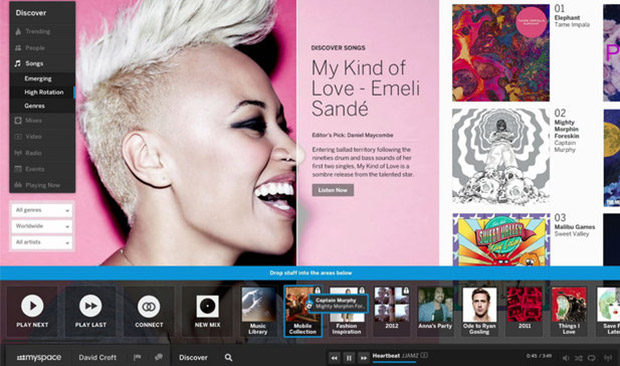Open the Ode to Ryan Gosling mix
Screen dimensions: 620x366
pos(479,311)
